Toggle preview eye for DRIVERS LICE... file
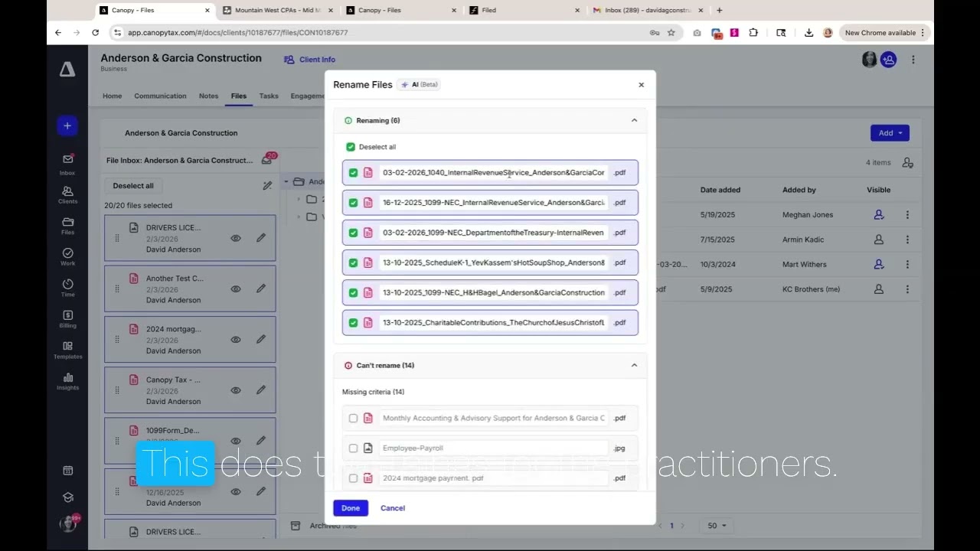980x551 pixels. click(236, 238)
